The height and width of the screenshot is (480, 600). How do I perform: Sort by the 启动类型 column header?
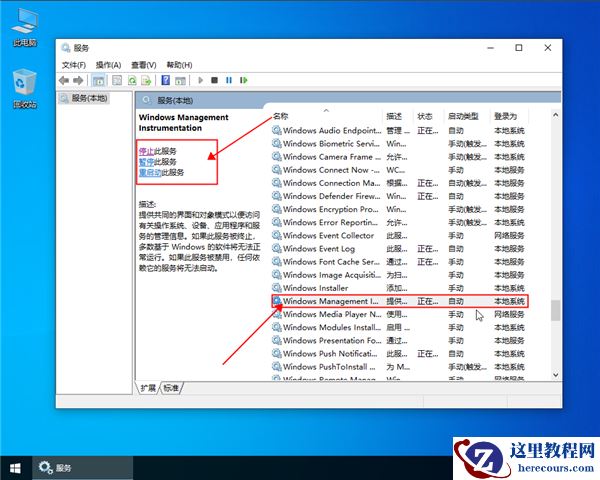pyautogui.click(x=467, y=116)
